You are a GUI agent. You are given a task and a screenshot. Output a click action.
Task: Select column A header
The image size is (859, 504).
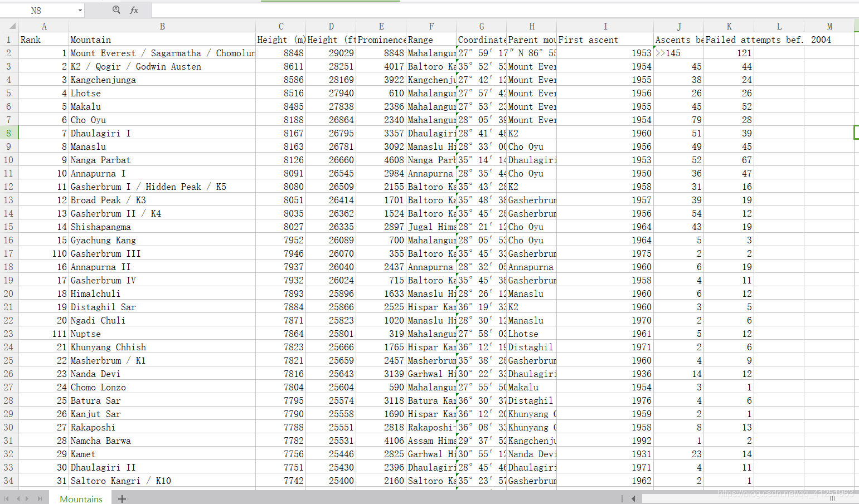(x=44, y=26)
